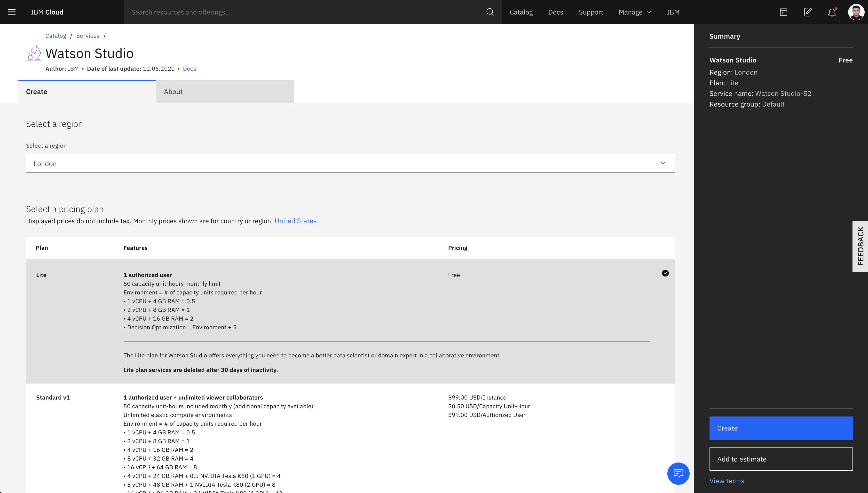
Task: Open the cost estimator edit icon
Action: (x=808, y=12)
